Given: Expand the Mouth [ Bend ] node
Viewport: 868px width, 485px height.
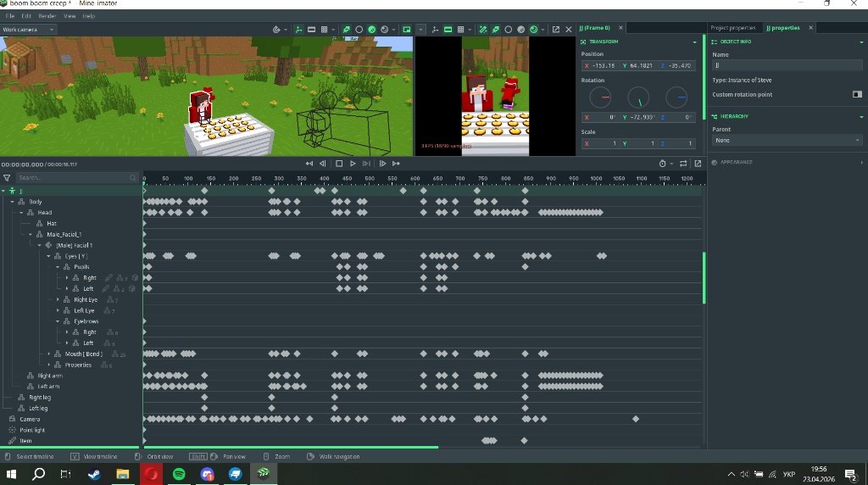Looking at the screenshot, I should click(x=48, y=354).
